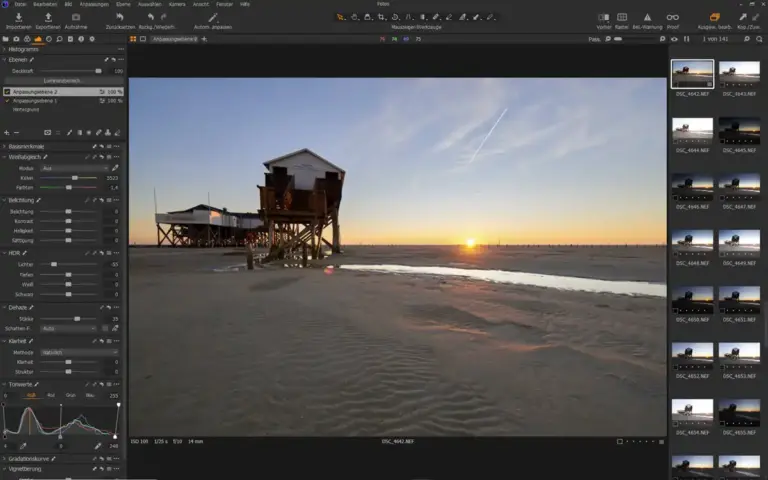Open the color circles tool tab
Screen dimensions: 768x480
pos(27,39)
